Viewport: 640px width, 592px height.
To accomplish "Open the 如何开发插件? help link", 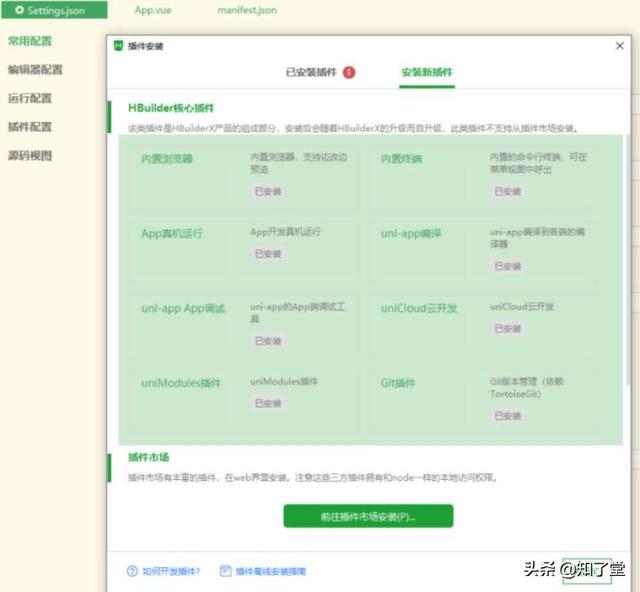I will (171, 571).
